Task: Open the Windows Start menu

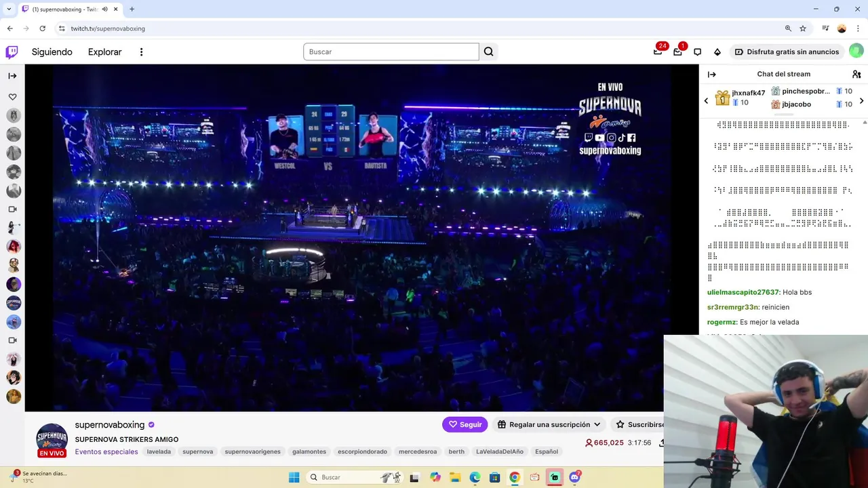Action: 294,477
